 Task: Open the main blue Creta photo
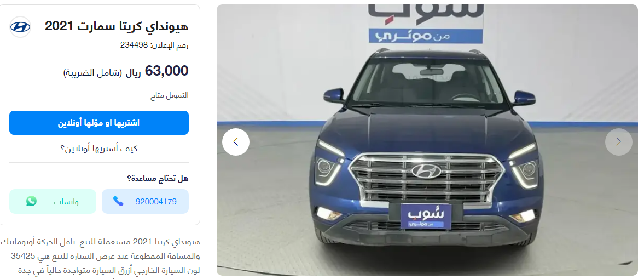427,140
